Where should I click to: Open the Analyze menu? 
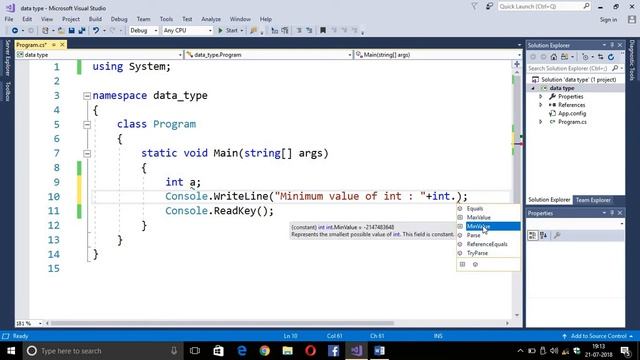(211, 19)
